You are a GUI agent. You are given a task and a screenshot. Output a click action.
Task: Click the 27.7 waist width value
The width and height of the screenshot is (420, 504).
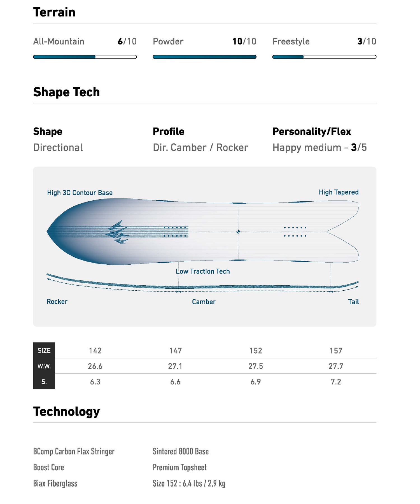[336, 366]
